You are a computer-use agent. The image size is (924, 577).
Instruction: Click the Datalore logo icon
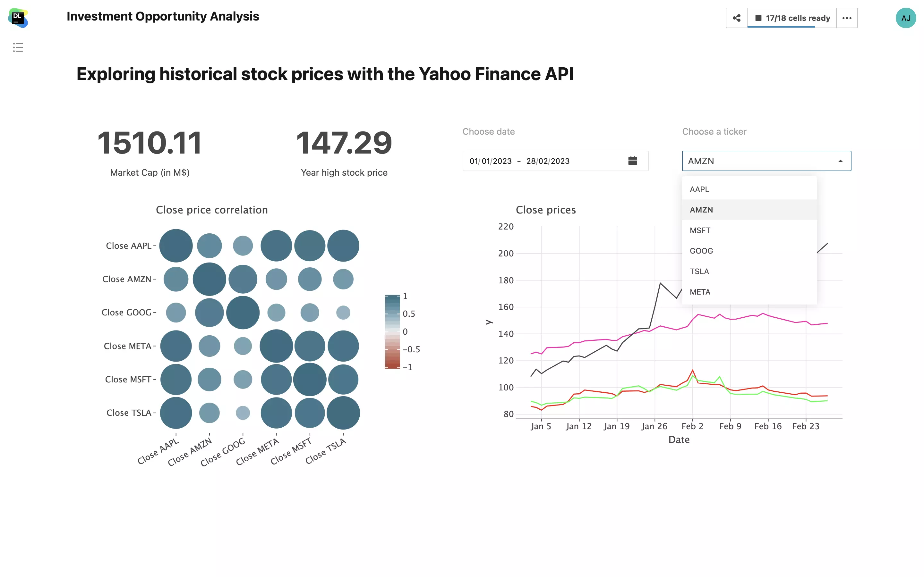(x=18, y=18)
